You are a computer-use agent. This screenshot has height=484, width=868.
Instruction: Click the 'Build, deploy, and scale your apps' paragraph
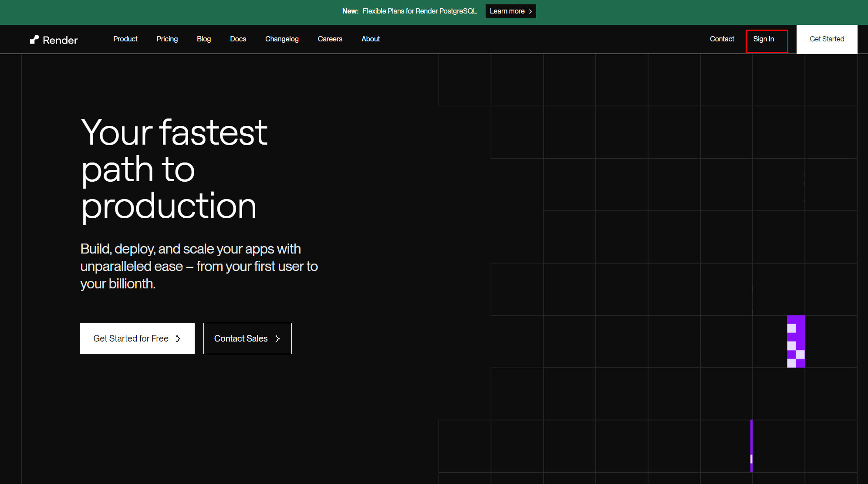click(x=199, y=266)
